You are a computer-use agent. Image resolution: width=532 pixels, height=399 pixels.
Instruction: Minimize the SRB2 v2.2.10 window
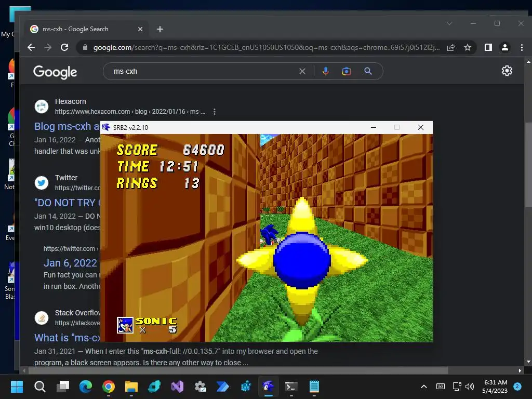374,127
